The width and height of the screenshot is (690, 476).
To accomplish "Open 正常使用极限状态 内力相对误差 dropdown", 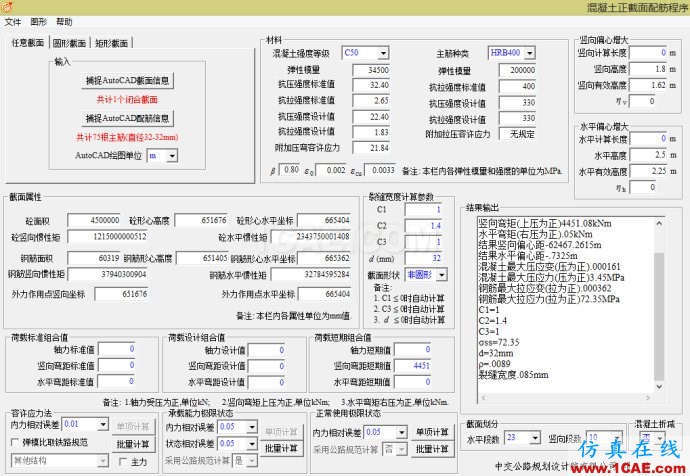I will [x=401, y=432].
